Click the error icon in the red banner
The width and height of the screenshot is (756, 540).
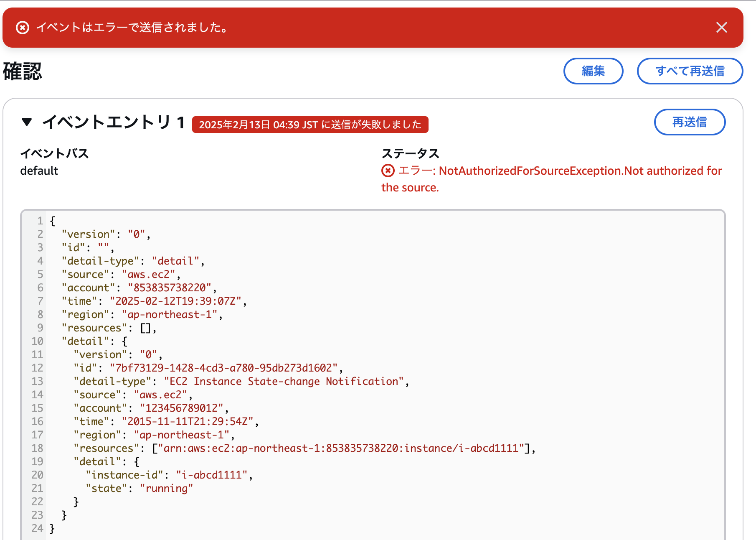23,28
